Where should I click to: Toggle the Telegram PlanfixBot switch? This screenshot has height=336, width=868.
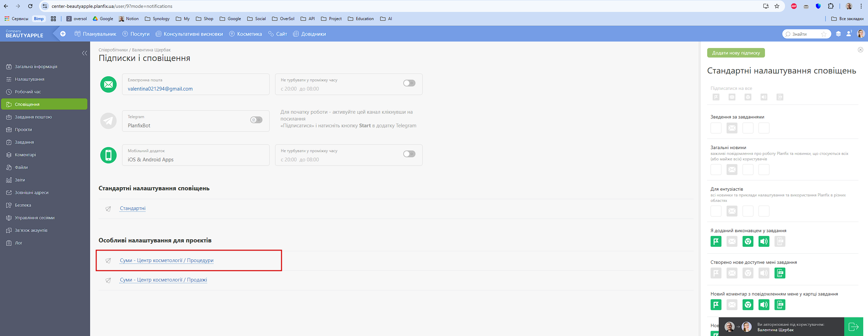pyautogui.click(x=256, y=120)
